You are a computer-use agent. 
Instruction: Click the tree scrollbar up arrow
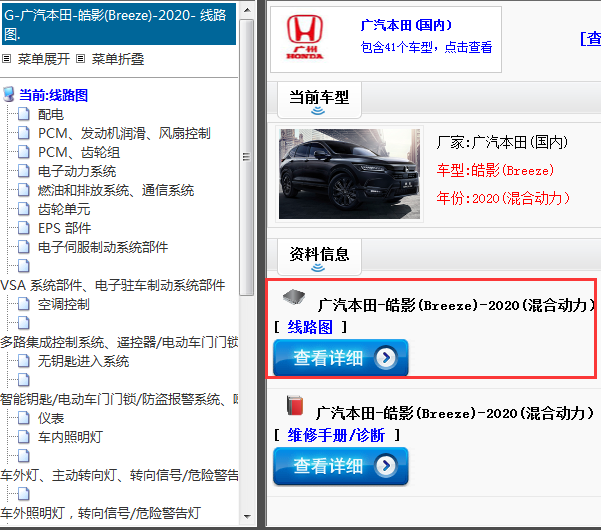pyautogui.click(x=247, y=10)
